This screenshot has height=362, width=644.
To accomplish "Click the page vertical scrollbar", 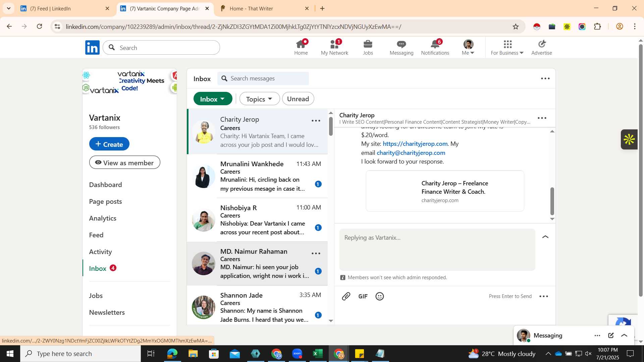I will click(640, 171).
